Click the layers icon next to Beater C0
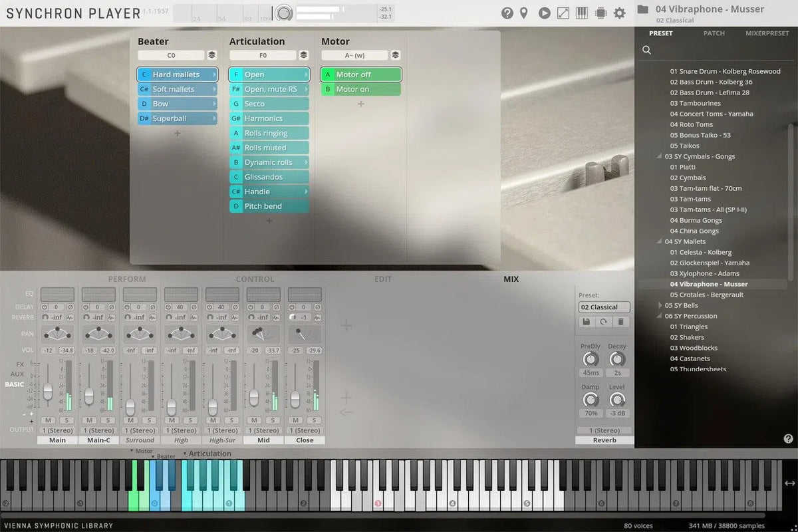Screen dimensions: 798x532 211,55
